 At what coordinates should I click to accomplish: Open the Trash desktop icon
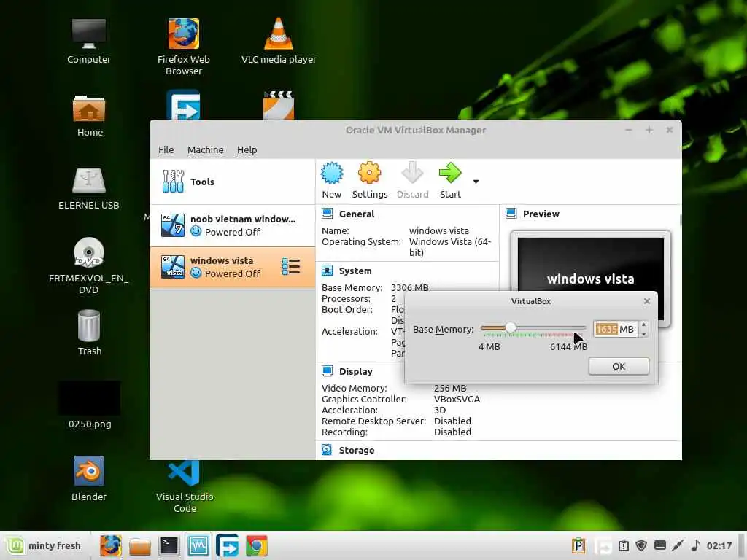pos(90,332)
